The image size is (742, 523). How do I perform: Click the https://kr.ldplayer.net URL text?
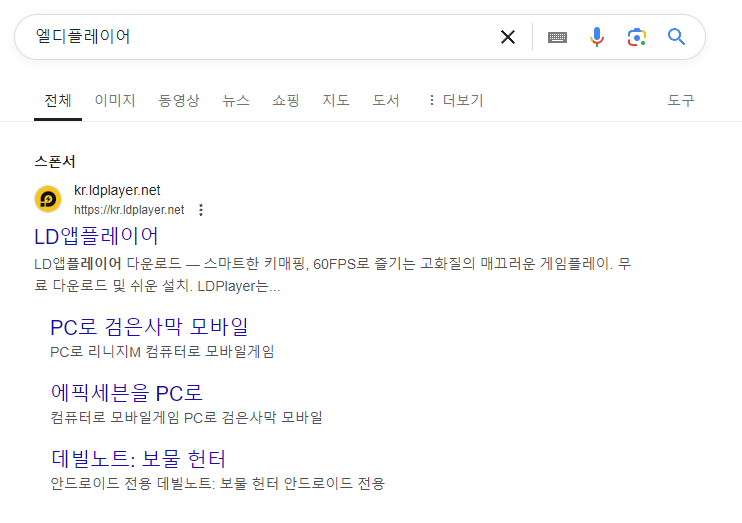[x=129, y=210]
